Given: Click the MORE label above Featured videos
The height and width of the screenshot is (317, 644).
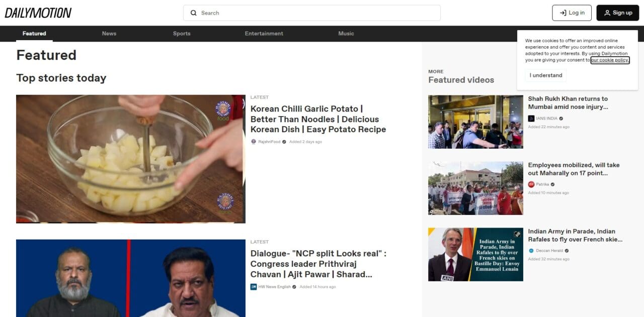Looking at the screenshot, I should coord(436,71).
